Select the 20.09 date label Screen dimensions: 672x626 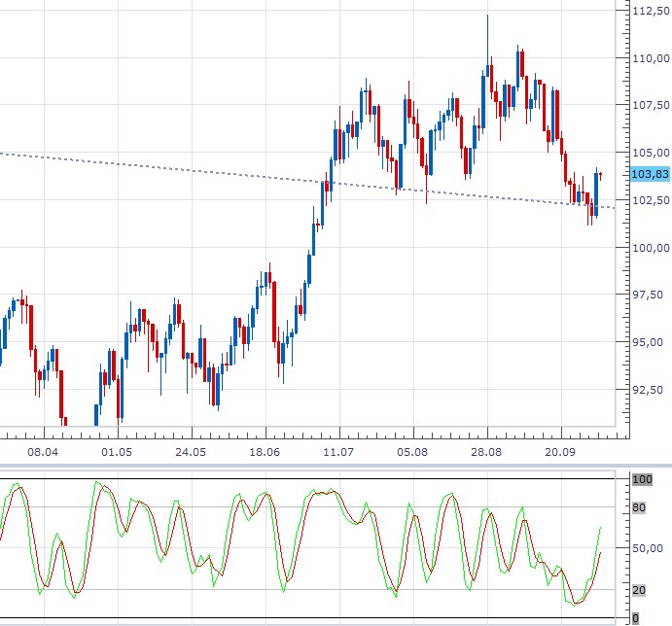(x=560, y=452)
